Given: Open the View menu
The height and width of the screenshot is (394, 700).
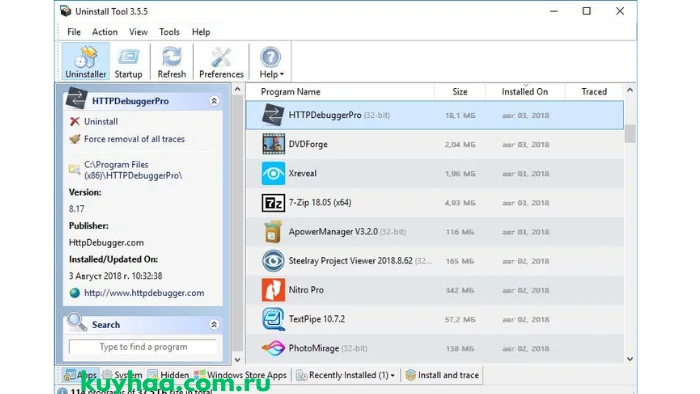Looking at the screenshot, I should click(138, 32).
